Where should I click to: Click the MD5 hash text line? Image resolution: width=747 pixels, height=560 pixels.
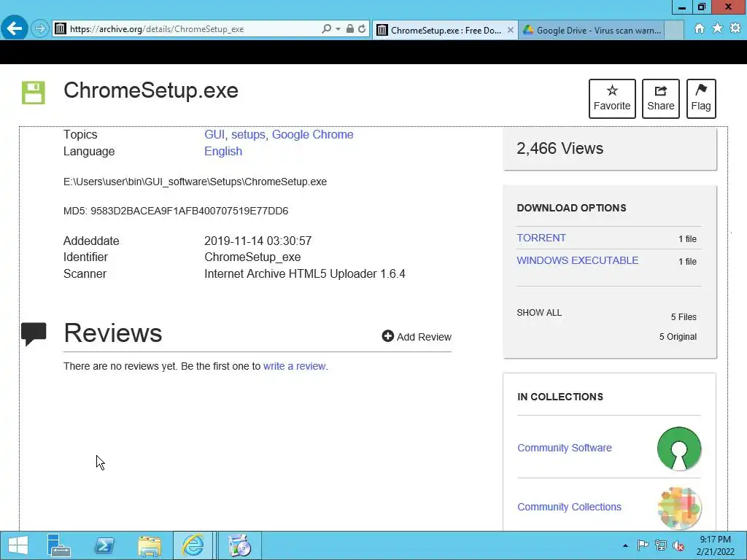(176, 211)
